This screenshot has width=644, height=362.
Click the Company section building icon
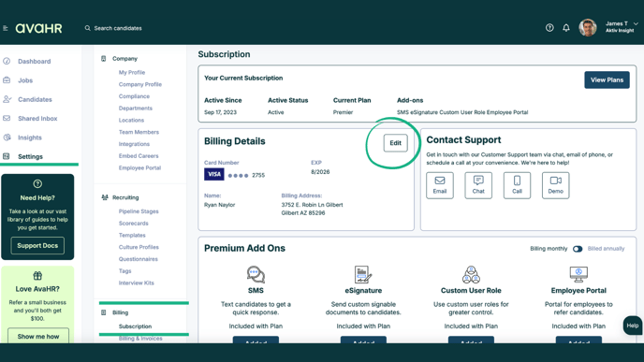click(x=104, y=59)
